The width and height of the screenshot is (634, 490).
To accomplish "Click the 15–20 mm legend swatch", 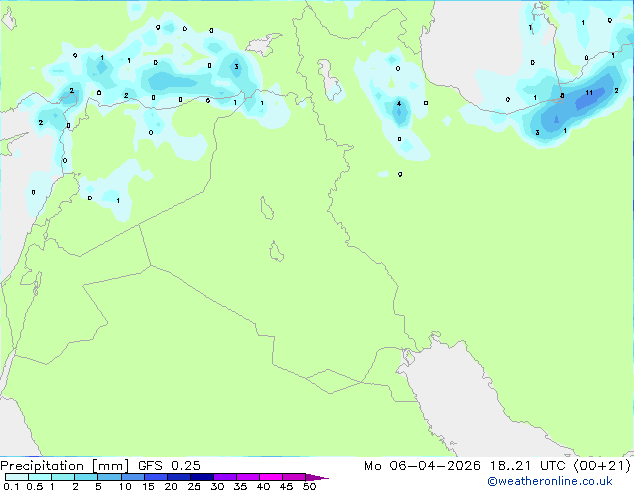I will click(x=155, y=477).
